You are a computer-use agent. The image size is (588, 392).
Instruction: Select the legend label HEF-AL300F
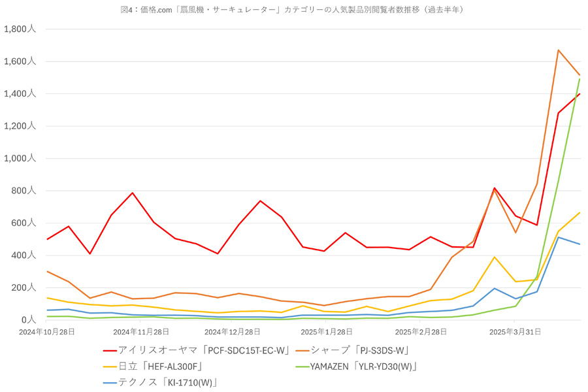pyautogui.click(x=172, y=367)
